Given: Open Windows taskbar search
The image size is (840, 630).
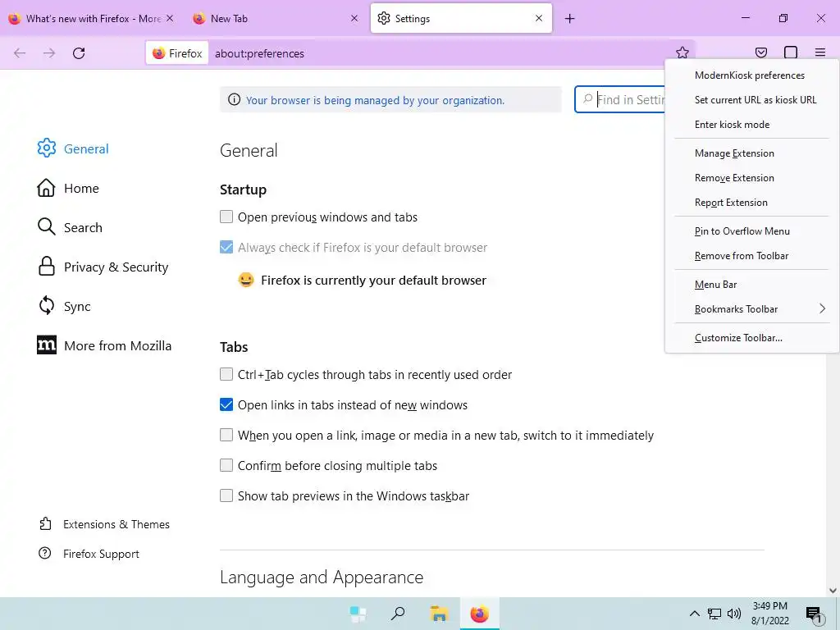Looking at the screenshot, I should [398, 614].
